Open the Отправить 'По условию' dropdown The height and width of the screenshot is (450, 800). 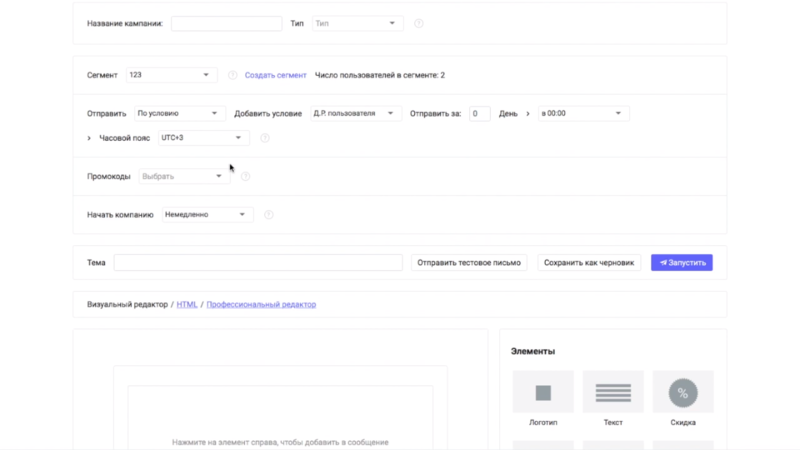[x=180, y=114]
